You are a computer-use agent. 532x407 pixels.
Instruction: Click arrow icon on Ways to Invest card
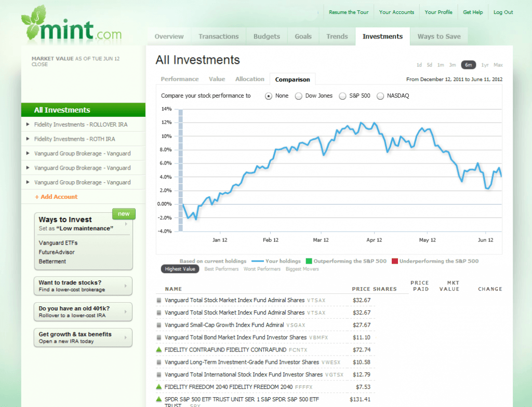pos(126,224)
